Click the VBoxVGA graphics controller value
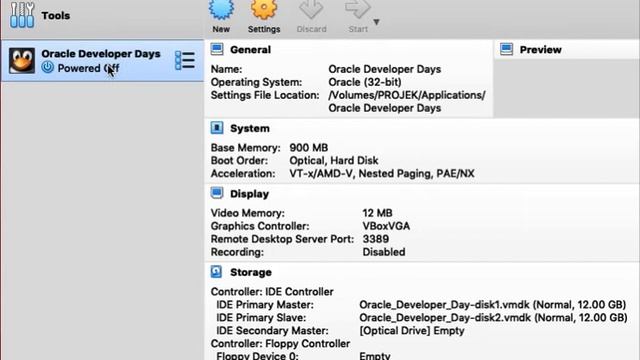 pos(386,226)
